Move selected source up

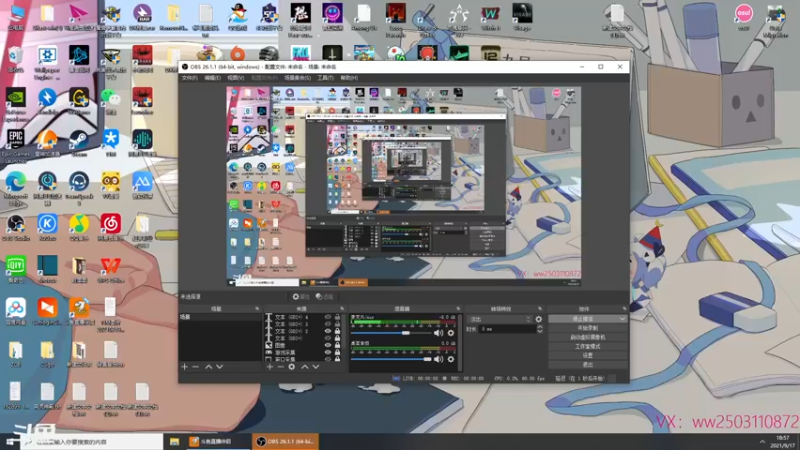[x=305, y=366]
